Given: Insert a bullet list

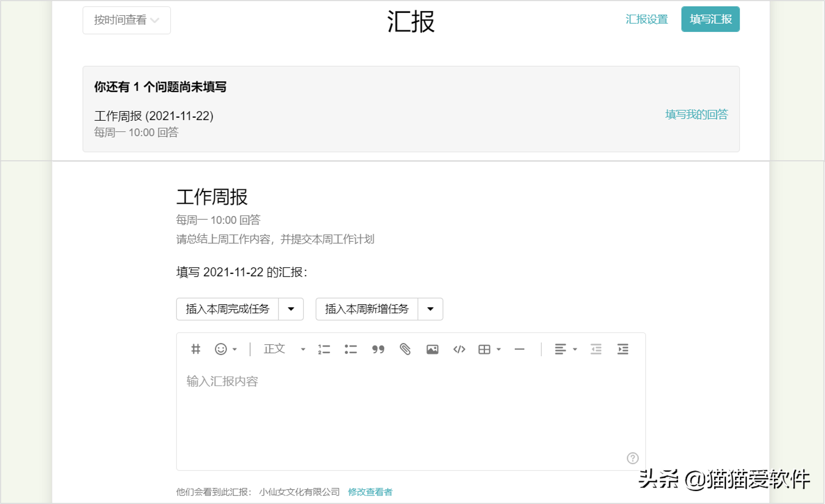Looking at the screenshot, I should tap(351, 349).
